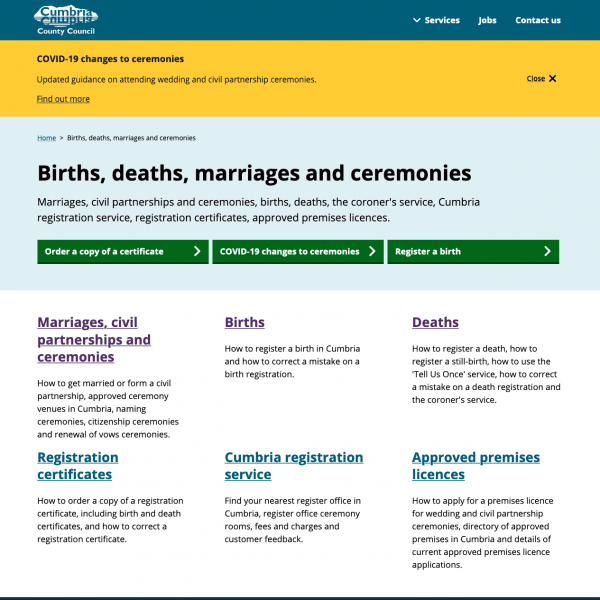Open Approved premises licences link
The image size is (600, 600).
[x=475, y=466]
